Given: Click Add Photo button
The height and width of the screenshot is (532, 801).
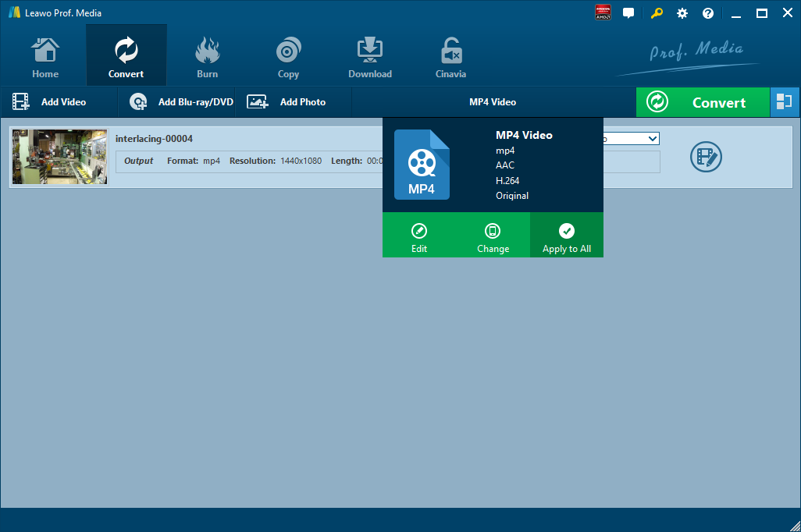Looking at the screenshot, I should 287,102.
